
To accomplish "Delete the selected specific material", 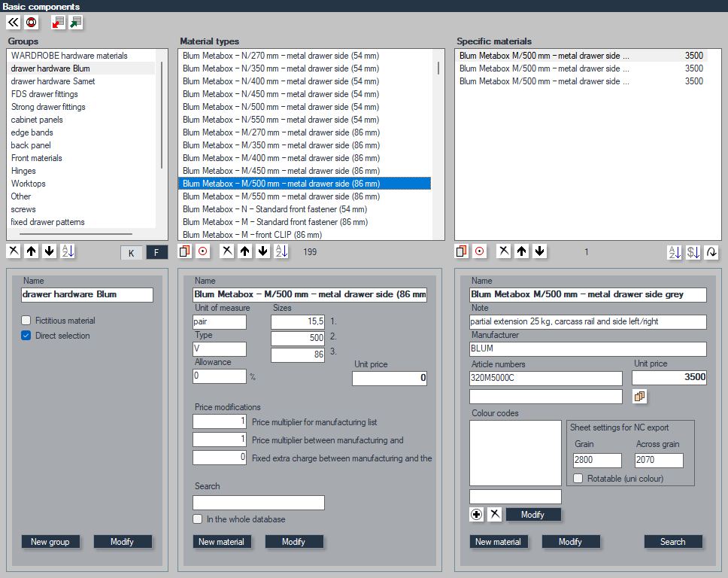I will tap(504, 251).
